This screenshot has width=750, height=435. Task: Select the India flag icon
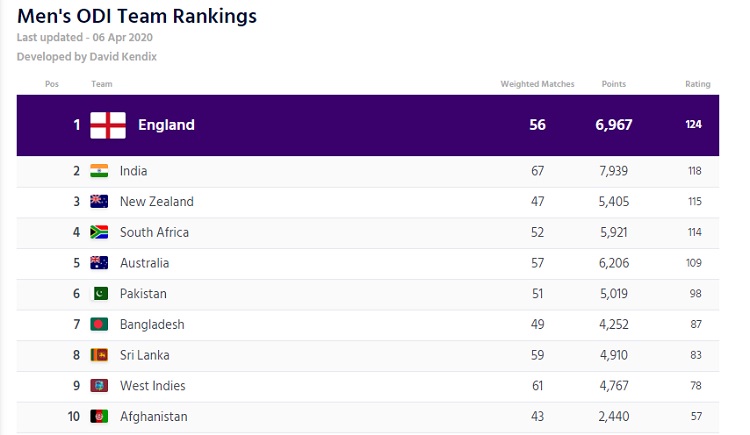pos(99,171)
